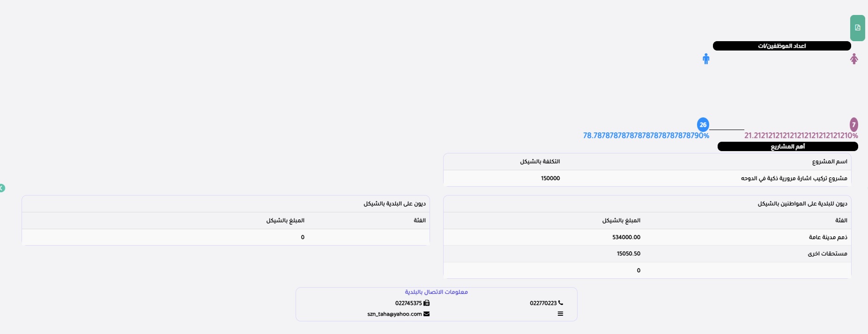The image size is (868, 334).
Task: Expand the green side panel arrow
Action: pyautogui.click(x=2, y=188)
